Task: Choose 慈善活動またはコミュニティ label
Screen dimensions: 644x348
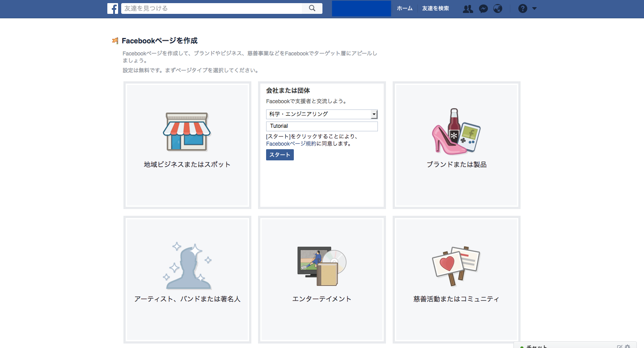Action: click(457, 299)
